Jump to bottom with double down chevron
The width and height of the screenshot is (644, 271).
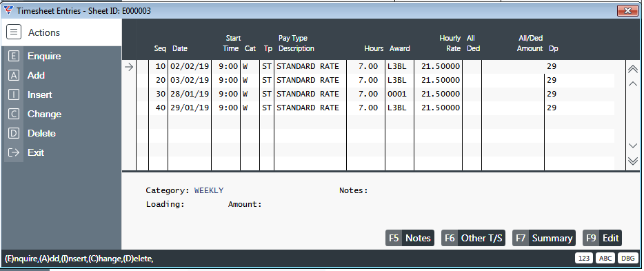point(633,161)
